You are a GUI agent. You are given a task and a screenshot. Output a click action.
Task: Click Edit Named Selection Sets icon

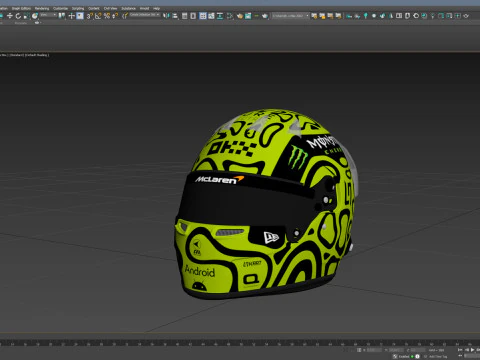(x=125, y=16)
